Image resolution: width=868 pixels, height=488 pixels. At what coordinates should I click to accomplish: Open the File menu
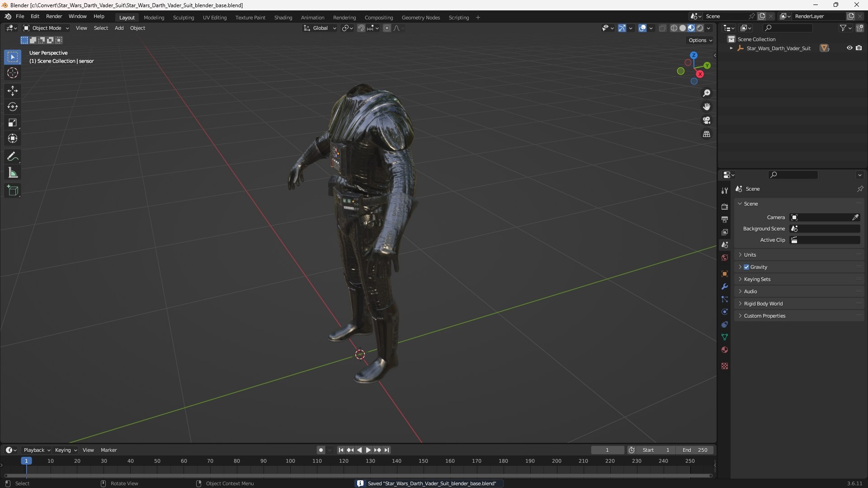(20, 16)
